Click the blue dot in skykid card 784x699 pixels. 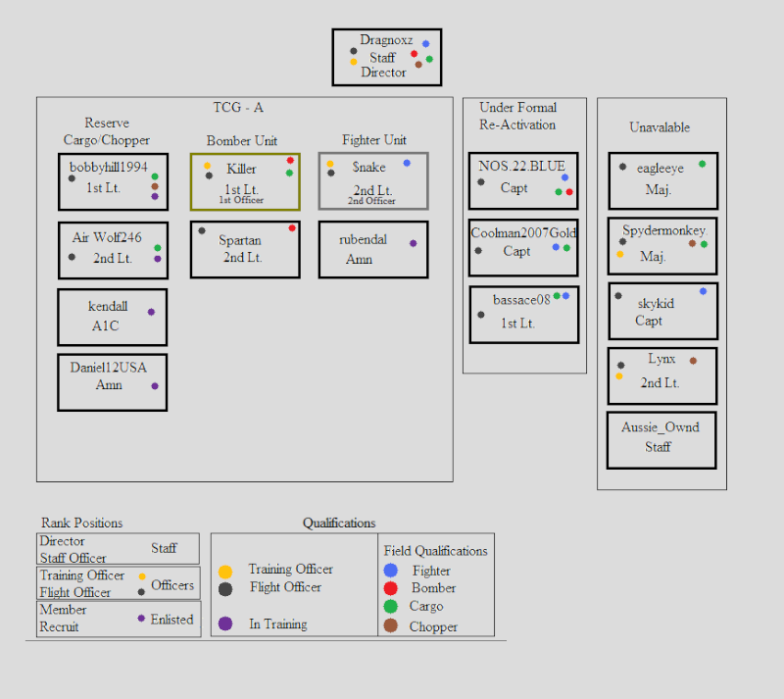(x=703, y=291)
